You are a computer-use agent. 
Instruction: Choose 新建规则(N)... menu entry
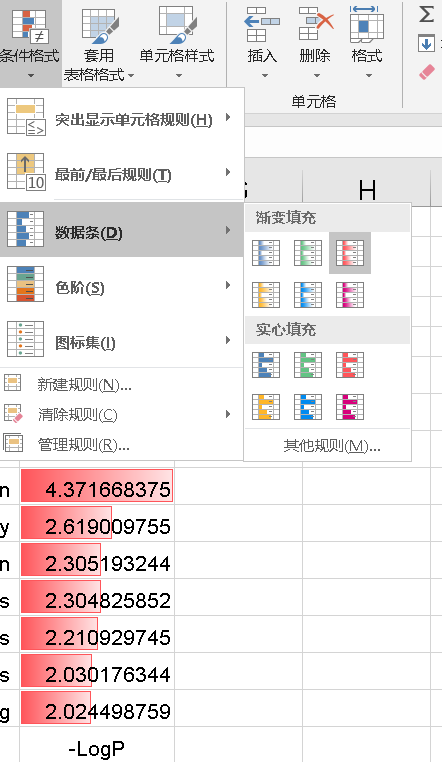tap(121, 384)
